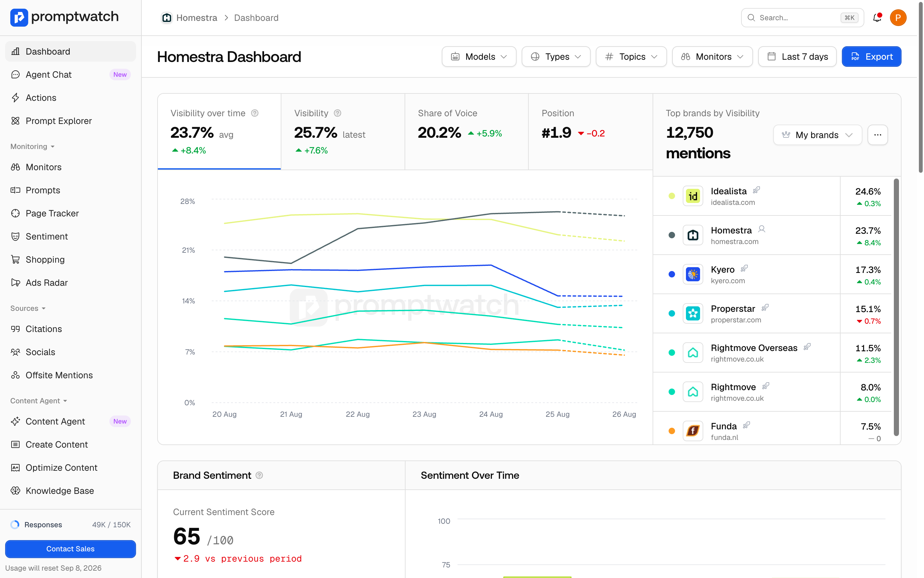
Task: Click the Properstar brand logo
Action: click(693, 313)
